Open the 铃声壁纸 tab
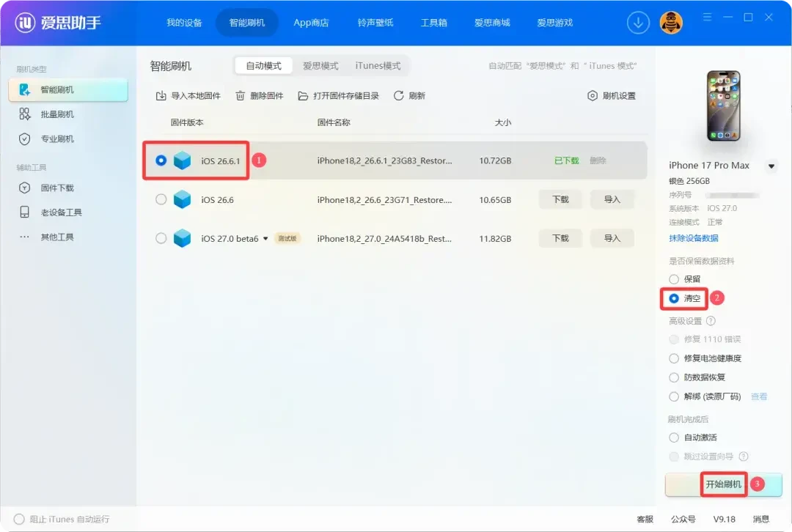This screenshot has width=792, height=532. (x=375, y=23)
